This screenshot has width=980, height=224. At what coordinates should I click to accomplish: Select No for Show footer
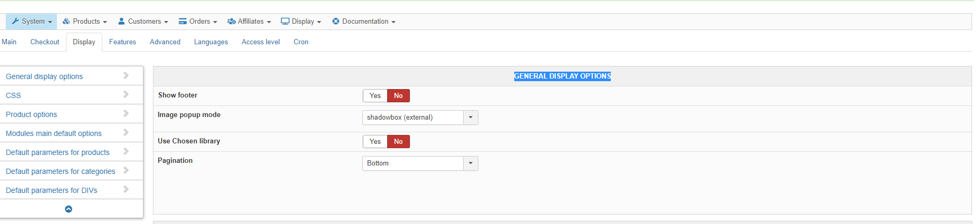pyautogui.click(x=398, y=96)
